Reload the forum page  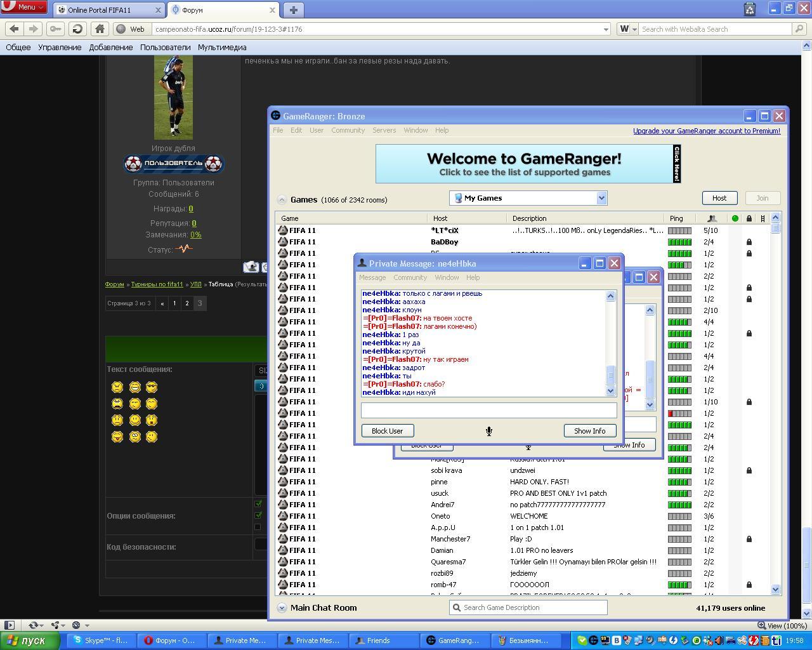[x=77, y=29]
